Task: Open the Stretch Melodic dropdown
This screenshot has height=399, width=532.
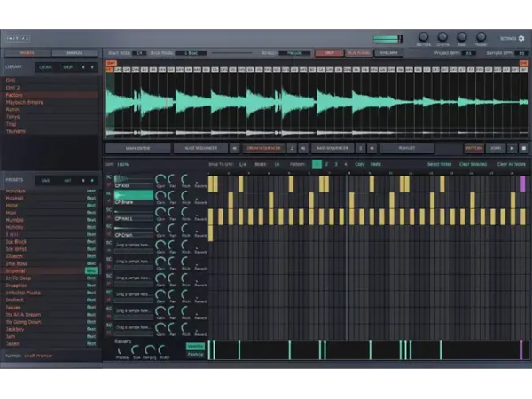Action: (294, 53)
